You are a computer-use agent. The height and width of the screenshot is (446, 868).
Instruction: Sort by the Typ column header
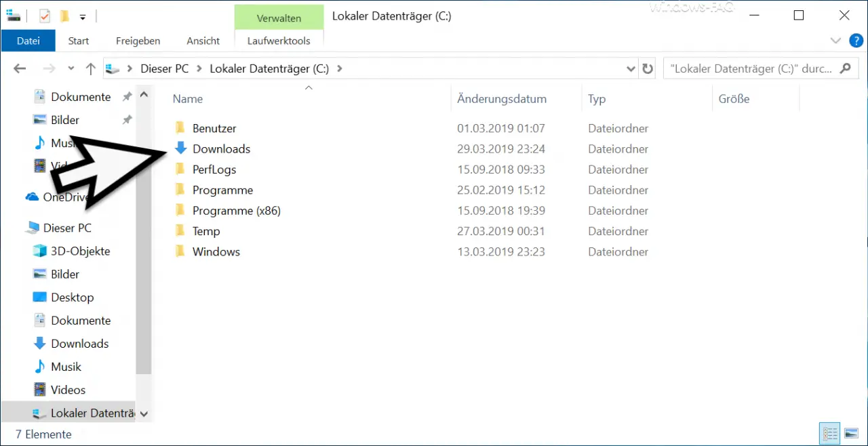[597, 99]
